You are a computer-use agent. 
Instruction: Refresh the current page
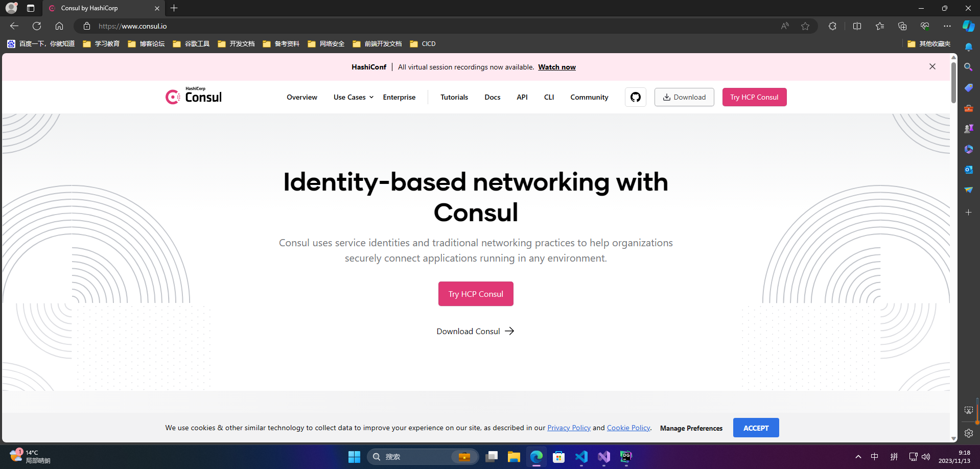click(37, 26)
